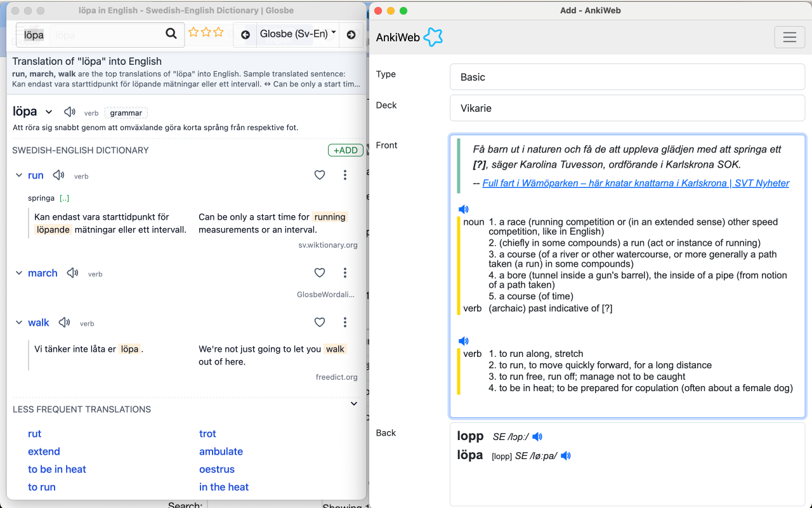Expand the löpa headword chevron
812x508 pixels.
pos(49,112)
